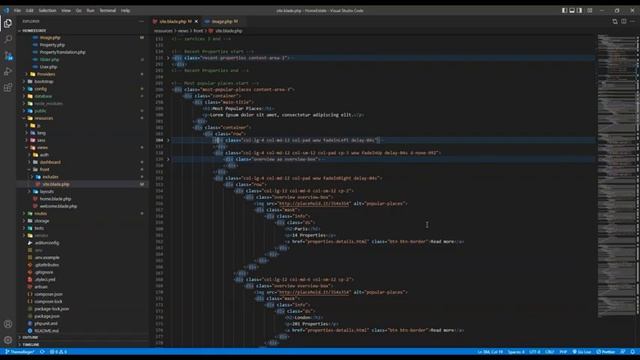This screenshot has width=640, height=360.
Task: Open the Source Control view
Action: tap(8, 56)
